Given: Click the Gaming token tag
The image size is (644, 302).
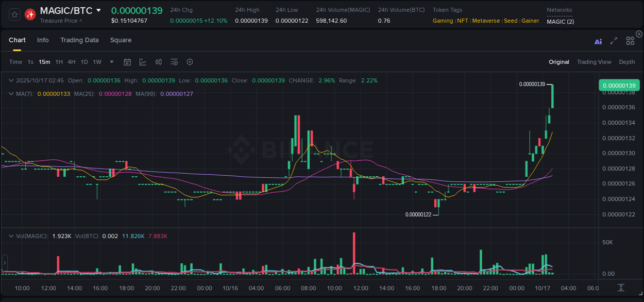Looking at the screenshot, I should [442, 21].
